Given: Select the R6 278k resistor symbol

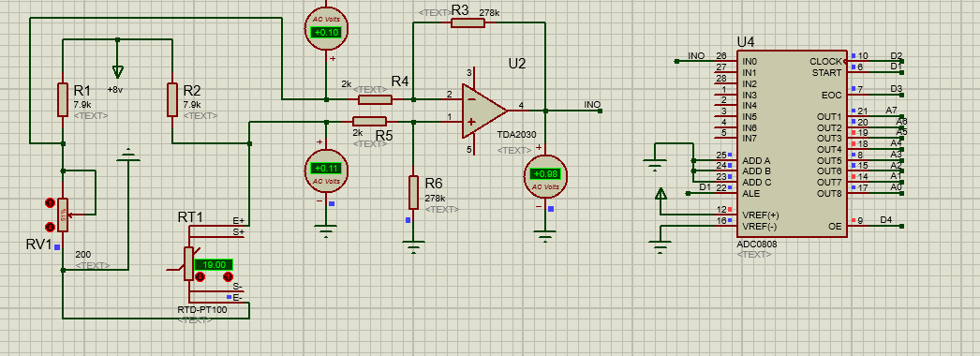Looking at the screenshot, I should [x=413, y=192].
